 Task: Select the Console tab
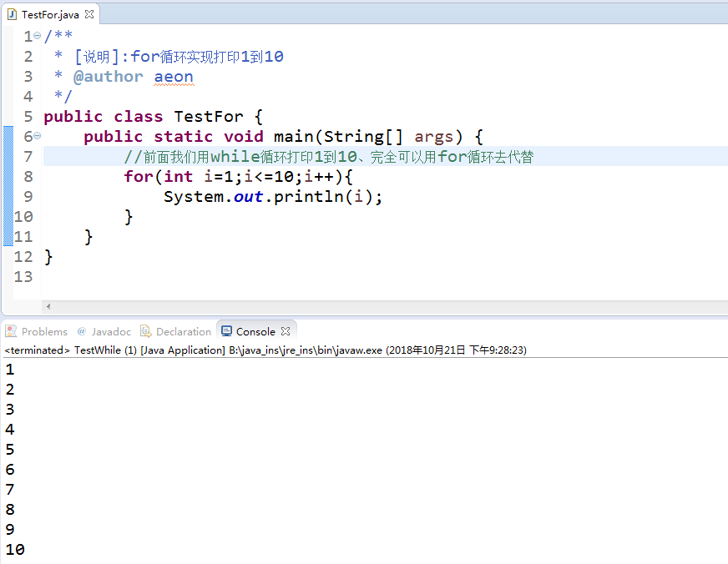pos(255,331)
